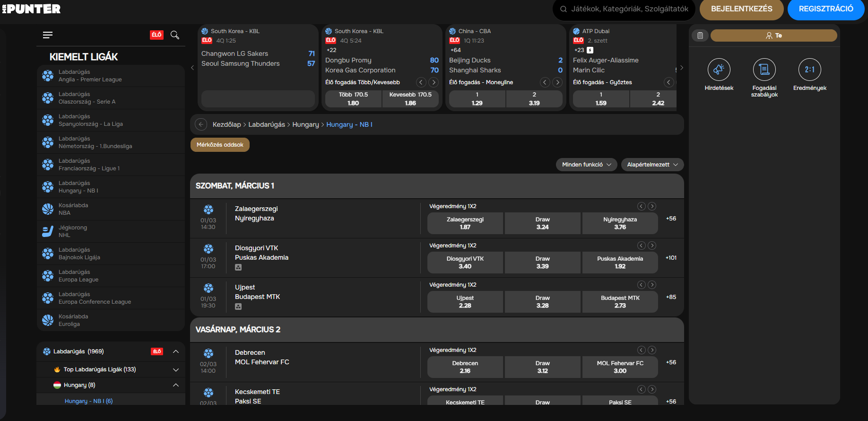Open Premier League in featured leagues
This screenshot has width=868, height=421.
(x=111, y=76)
